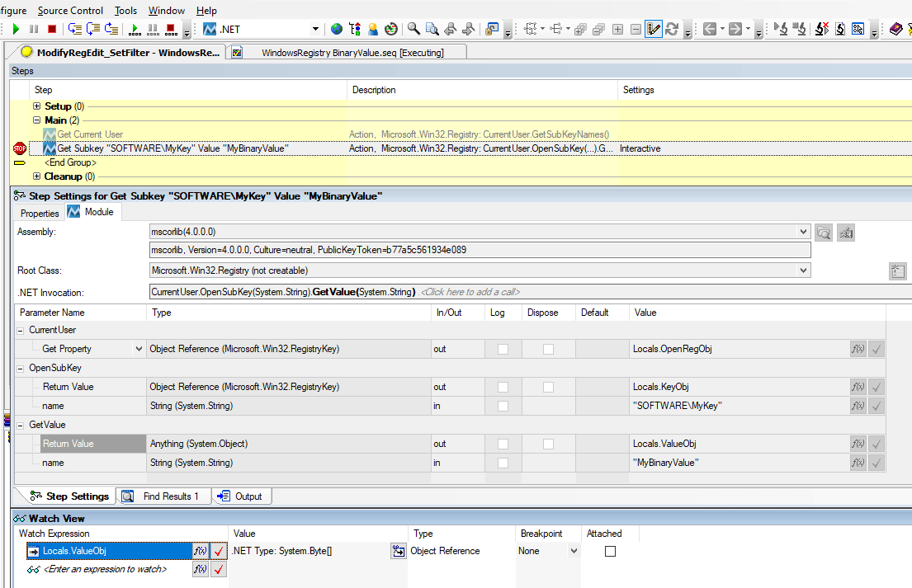This screenshot has width=912, height=588.
Task: Toggle Log checkbox for "SOFTWARE\MyKey" name row
Action: click(503, 406)
